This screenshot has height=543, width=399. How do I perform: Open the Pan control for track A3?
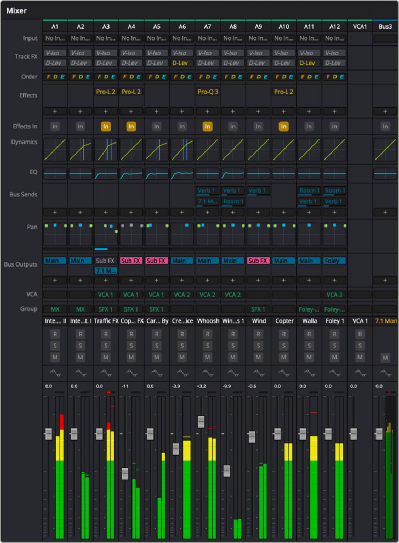pos(106,234)
